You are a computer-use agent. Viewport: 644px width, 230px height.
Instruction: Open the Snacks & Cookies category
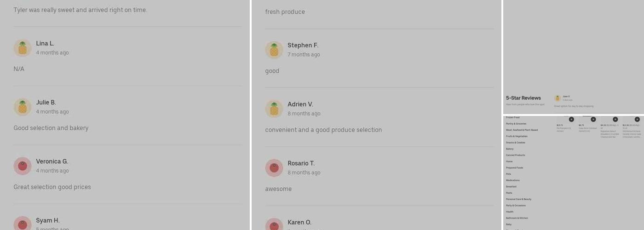point(515,143)
